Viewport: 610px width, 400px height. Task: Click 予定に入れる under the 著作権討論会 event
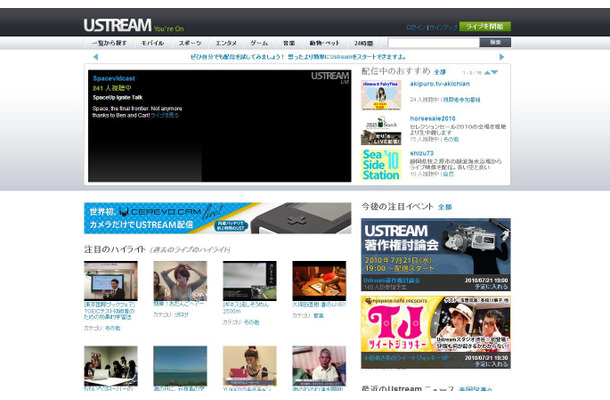(x=491, y=287)
